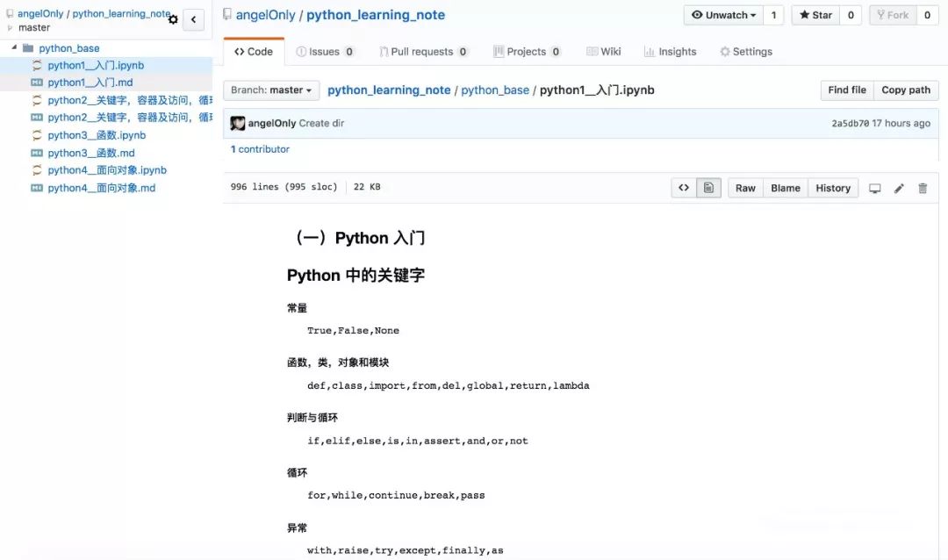Image resolution: width=948 pixels, height=560 pixels.
Task: Open the Projects tab
Action: tap(528, 52)
